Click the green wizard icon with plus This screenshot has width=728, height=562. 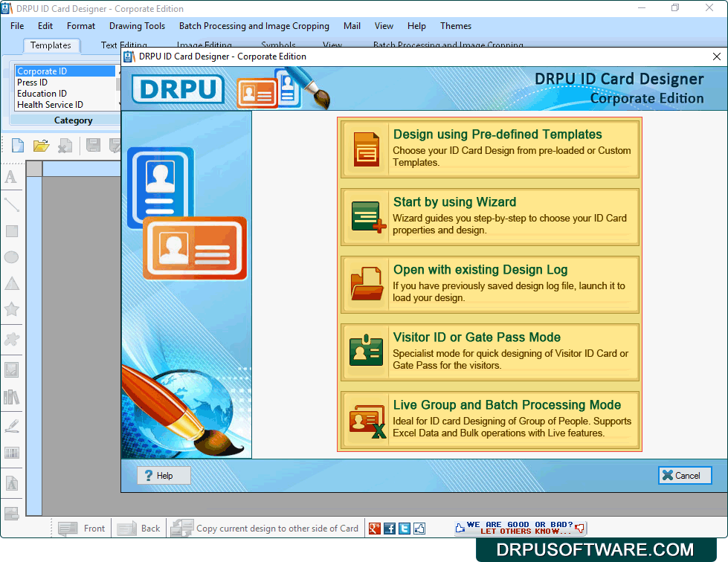point(368,217)
